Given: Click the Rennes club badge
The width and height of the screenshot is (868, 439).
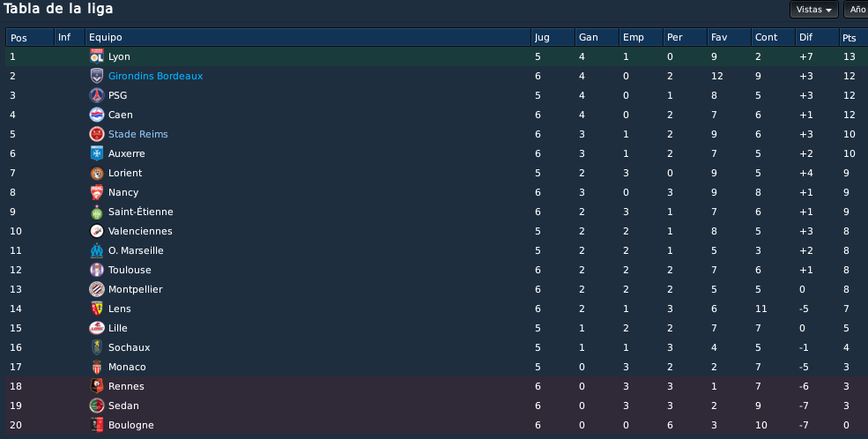Looking at the screenshot, I should click(97, 386).
